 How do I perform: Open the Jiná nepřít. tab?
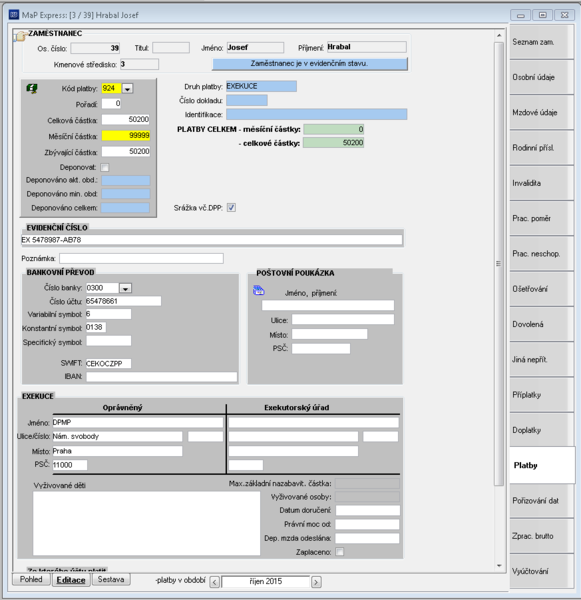pyautogui.click(x=542, y=360)
